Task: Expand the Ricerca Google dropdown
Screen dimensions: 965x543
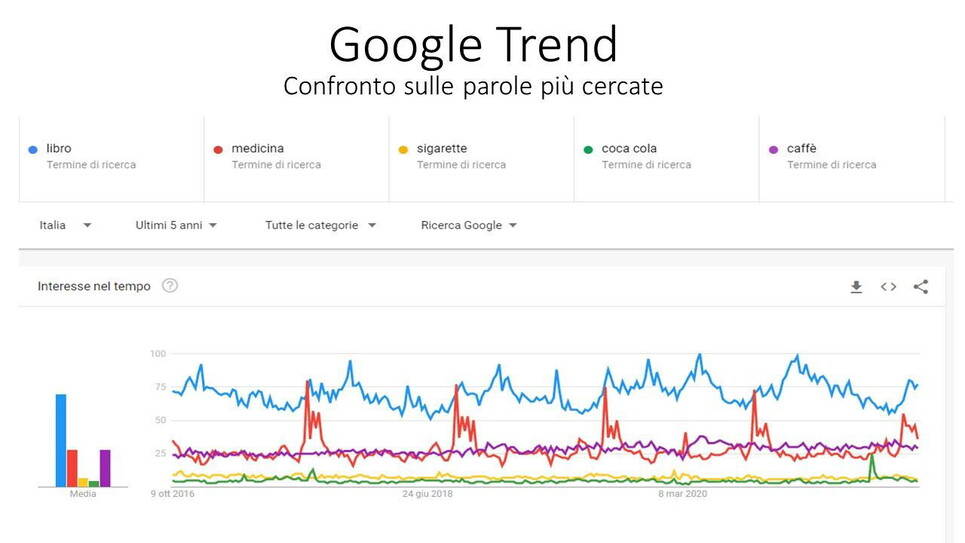Action: click(x=469, y=226)
